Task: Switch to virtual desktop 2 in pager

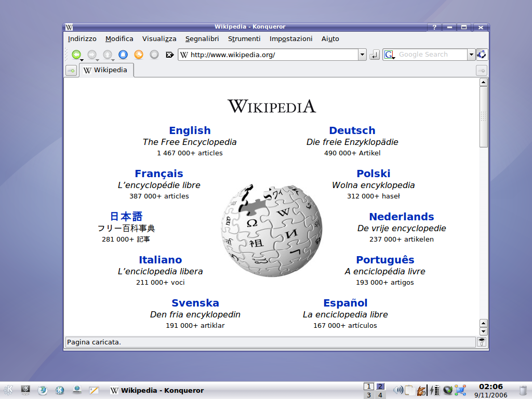Action: 380,386
